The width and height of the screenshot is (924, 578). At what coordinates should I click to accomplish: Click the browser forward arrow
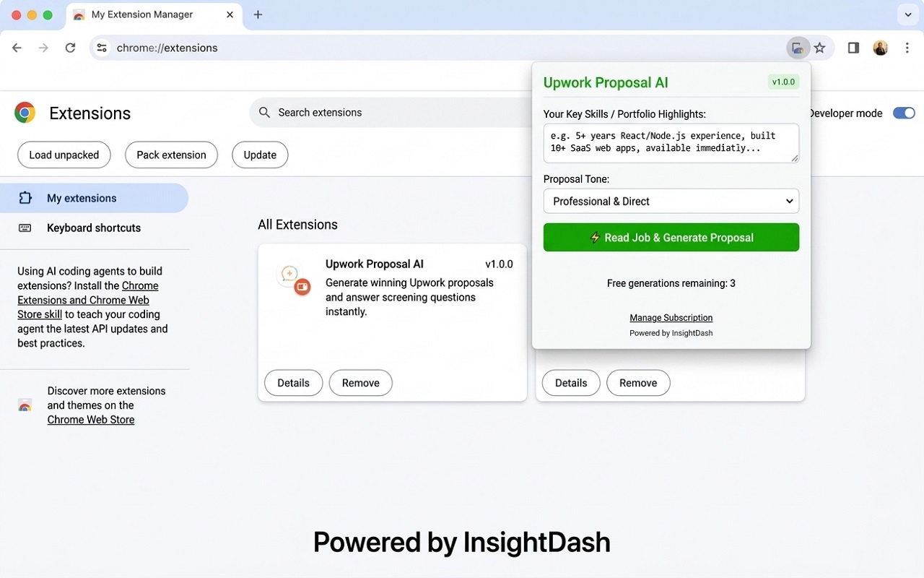point(43,48)
